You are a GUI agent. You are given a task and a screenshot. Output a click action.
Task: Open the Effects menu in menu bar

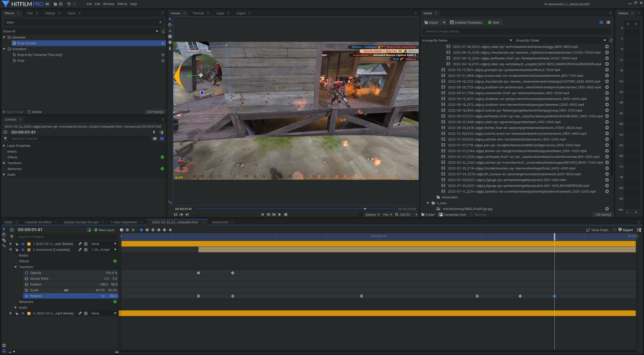122,4
